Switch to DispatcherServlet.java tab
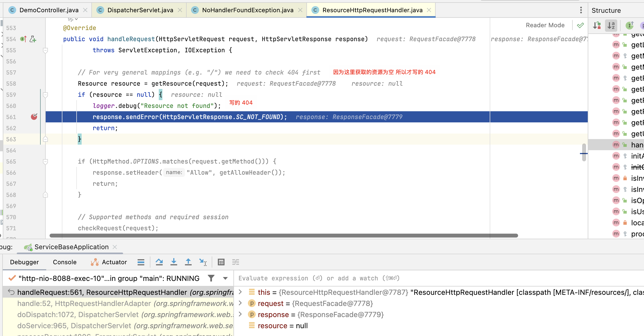 [x=140, y=10]
